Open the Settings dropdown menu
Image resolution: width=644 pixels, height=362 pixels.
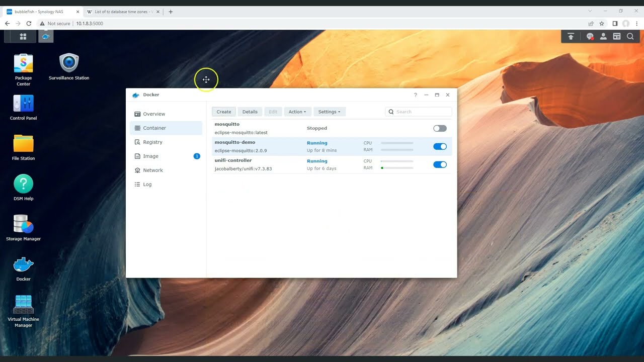coord(329,112)
